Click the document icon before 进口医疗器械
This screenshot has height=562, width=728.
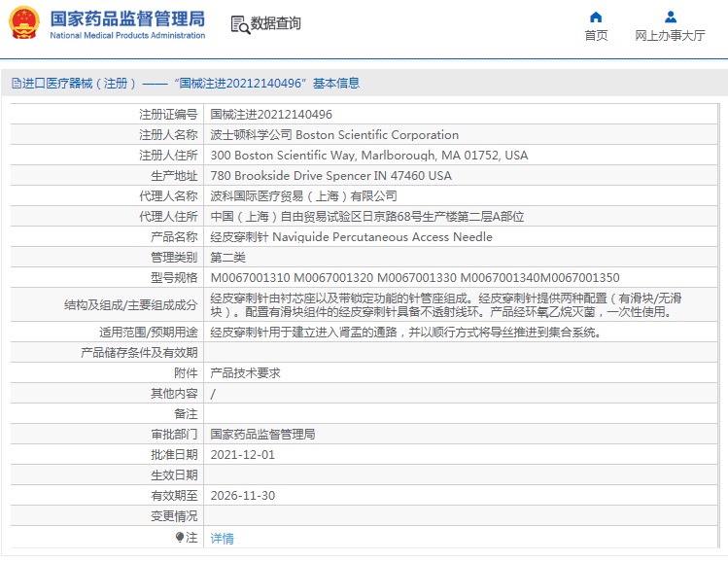17,84
